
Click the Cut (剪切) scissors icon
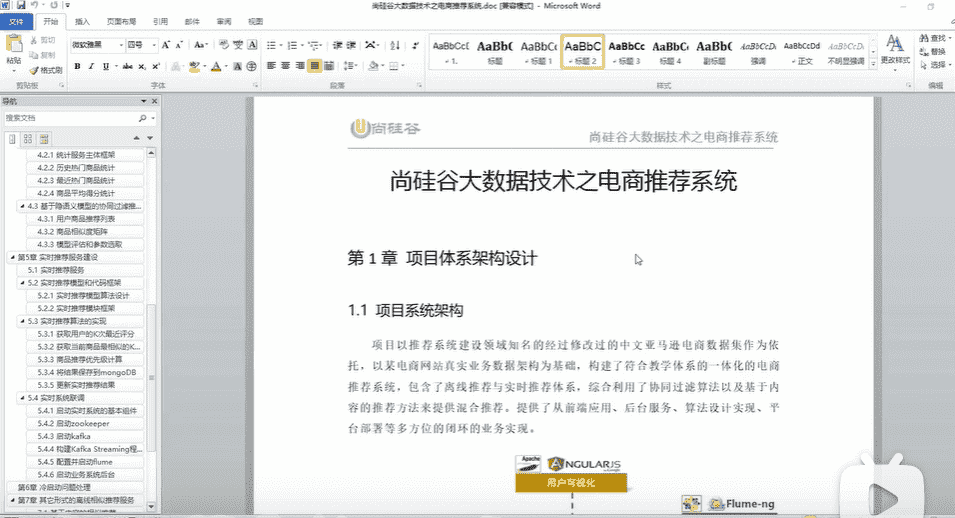(34, 40)
